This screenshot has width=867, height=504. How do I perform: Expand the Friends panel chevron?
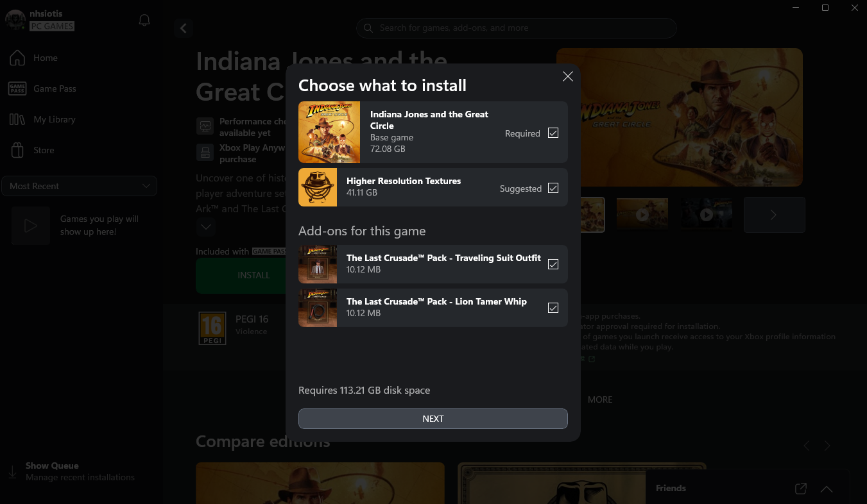[827, 489]
